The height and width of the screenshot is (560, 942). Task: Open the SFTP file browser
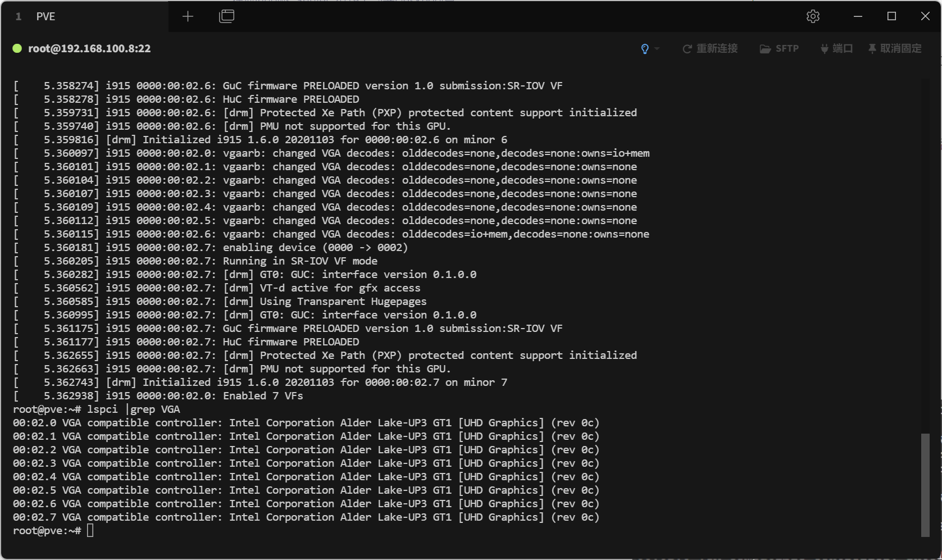[x=779, y=49]
